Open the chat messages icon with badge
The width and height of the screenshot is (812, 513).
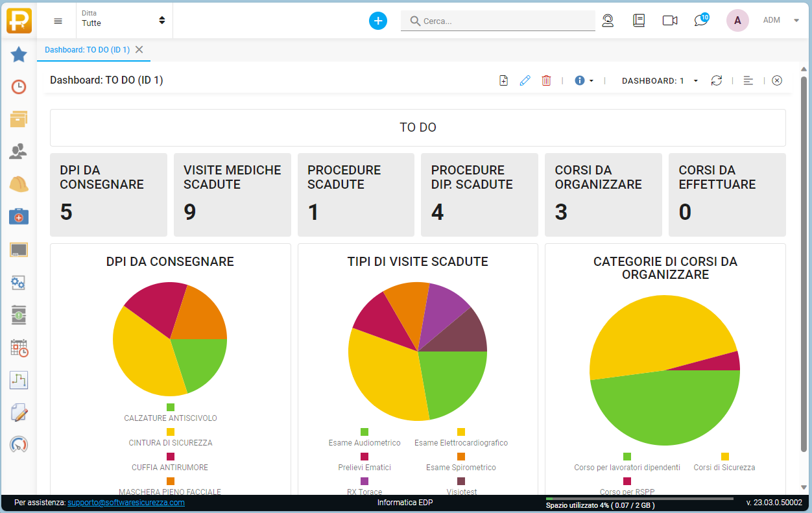[x=700, y=20]
